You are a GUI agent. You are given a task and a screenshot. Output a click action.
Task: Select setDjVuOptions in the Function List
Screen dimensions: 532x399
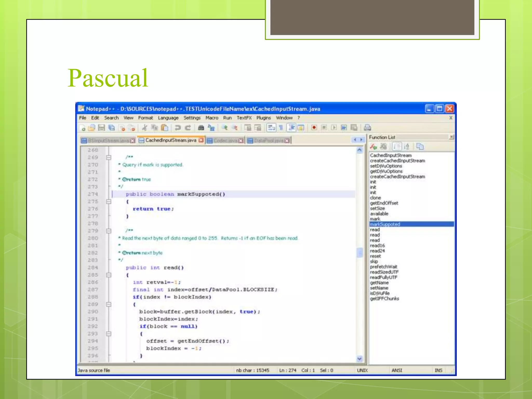386,166
